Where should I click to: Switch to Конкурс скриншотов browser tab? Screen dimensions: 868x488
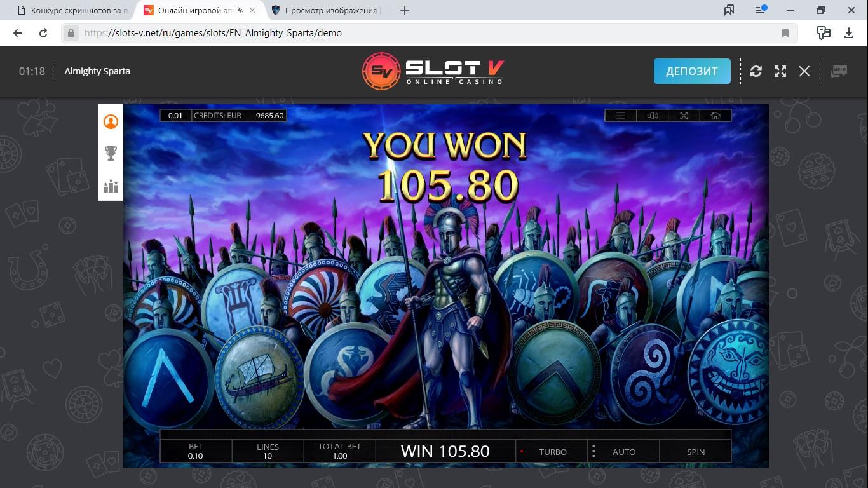coord(73,10)
